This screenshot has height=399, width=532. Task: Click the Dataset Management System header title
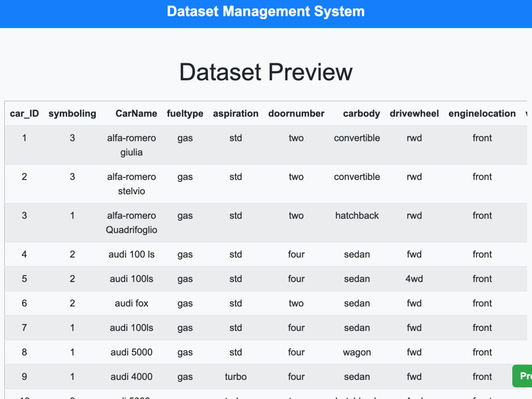265,12
